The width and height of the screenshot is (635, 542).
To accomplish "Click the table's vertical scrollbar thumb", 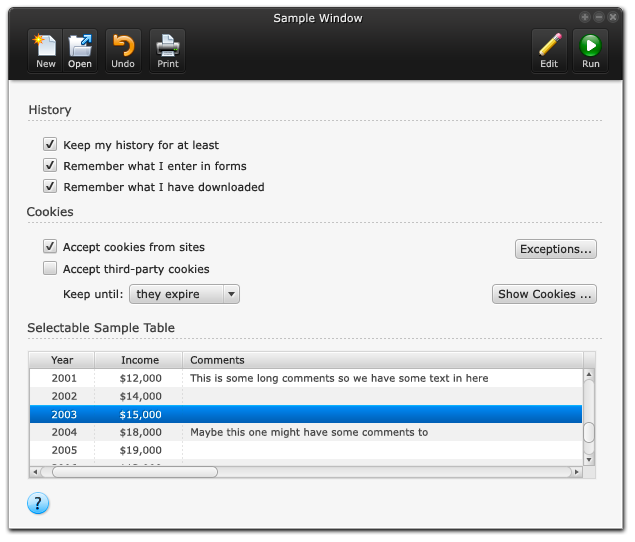I will pyautogui.click(x=589, y=432).
